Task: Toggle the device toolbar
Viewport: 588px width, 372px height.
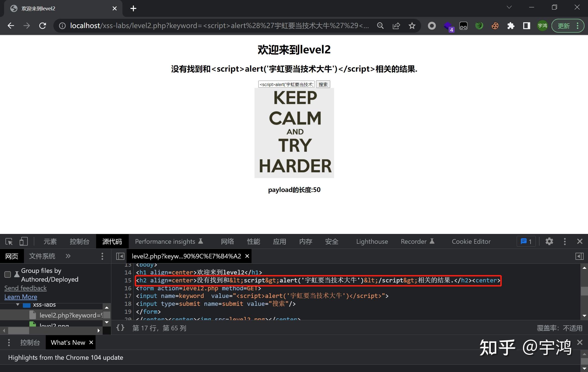Action: click(23, 241)
